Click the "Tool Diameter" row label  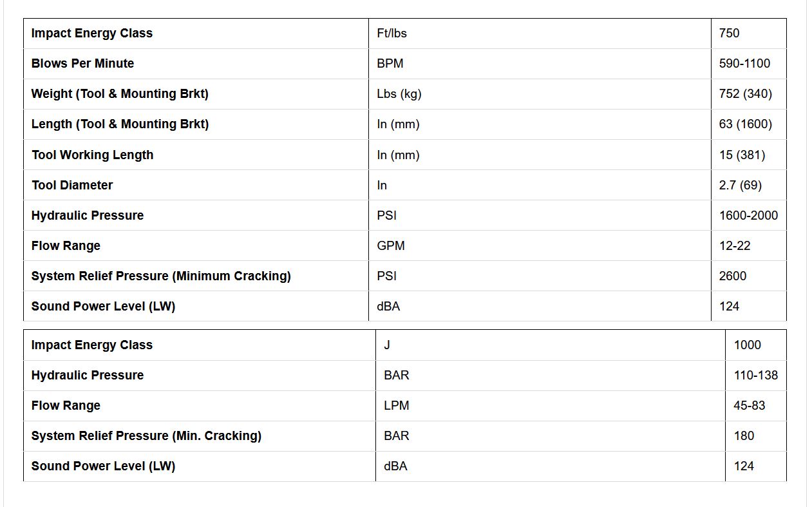(x=72, y=186)
